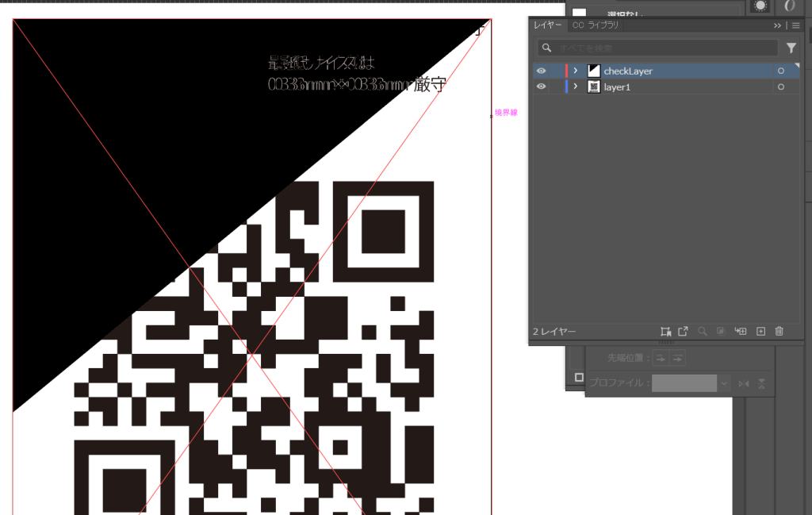Click the dotted circle icon at top right
The height and width of the screenshot is (515, 812).
[x=760, y=6]
